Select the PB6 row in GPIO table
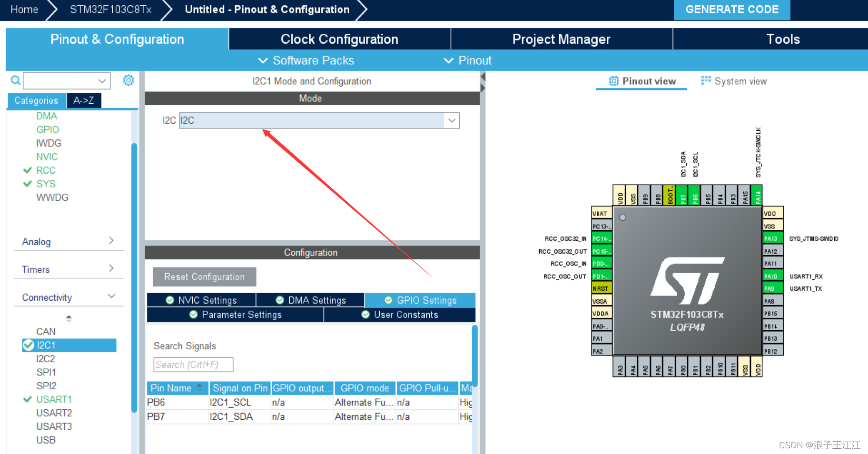868x454 pixels. click(309, 402)
